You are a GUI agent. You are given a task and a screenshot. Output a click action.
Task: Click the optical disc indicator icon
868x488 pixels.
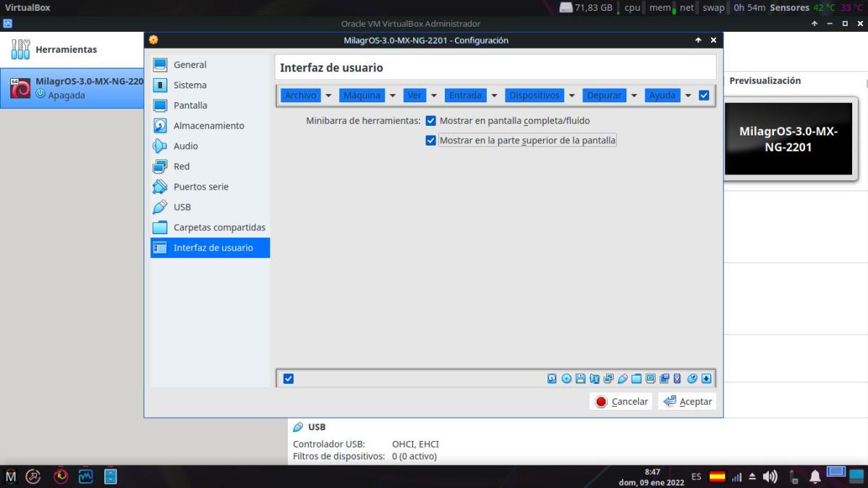coord(566,379)
